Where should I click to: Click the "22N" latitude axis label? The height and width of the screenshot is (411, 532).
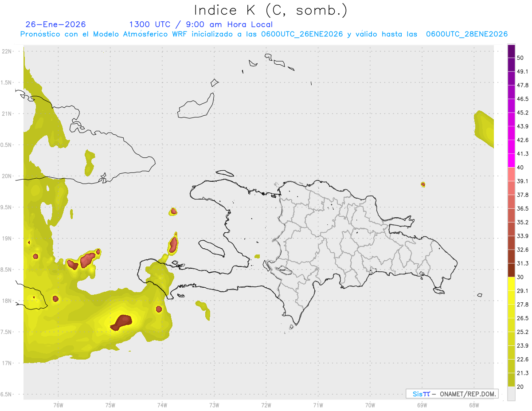(x=8, y=51)
